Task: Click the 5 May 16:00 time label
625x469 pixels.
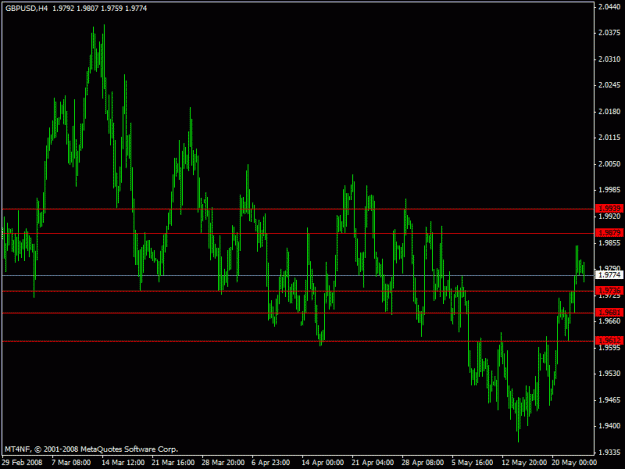Action: (472, 463)
